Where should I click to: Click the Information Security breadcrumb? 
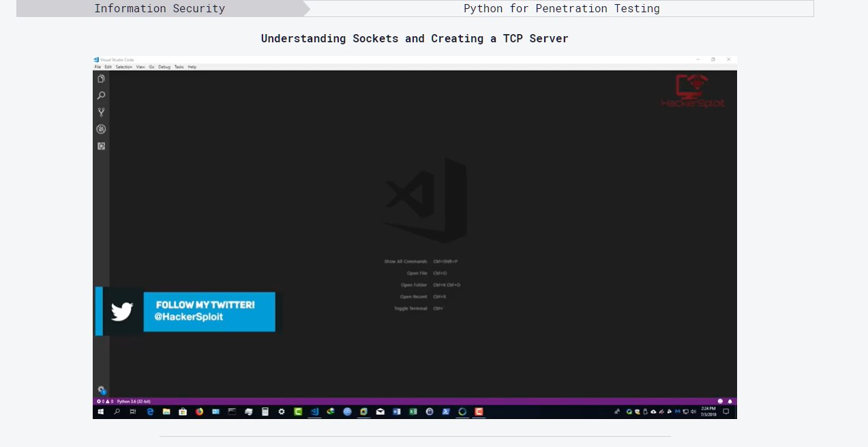160,9
